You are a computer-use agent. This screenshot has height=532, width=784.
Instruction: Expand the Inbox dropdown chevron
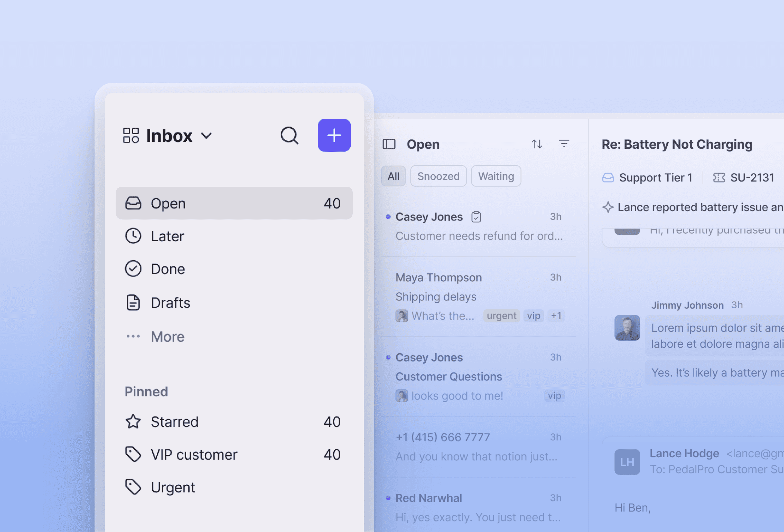pos(207,136)
